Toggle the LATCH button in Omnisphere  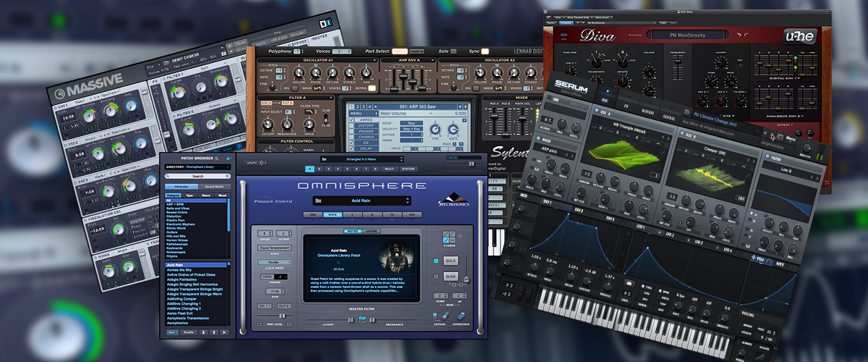267,277
